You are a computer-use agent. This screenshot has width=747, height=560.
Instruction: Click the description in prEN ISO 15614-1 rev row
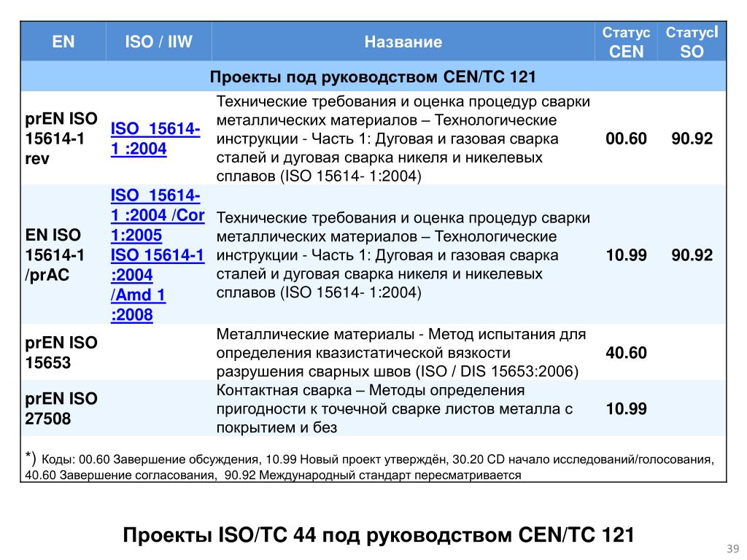tap(403, 139)
